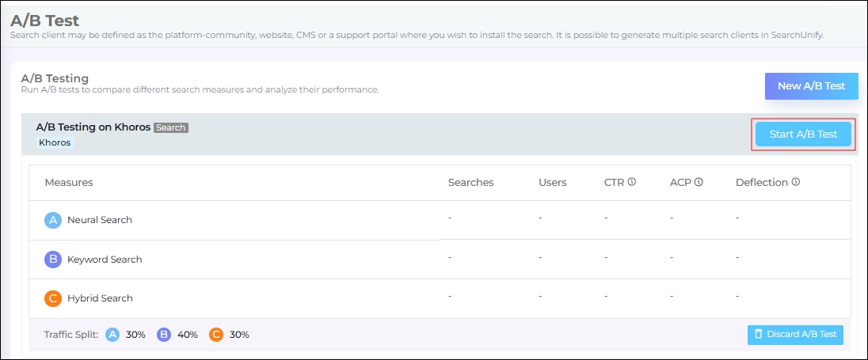The width and height of the screenshot is (868, 360).
Task: Start the A/B test on Khoros
Action: tap(803, 135)
